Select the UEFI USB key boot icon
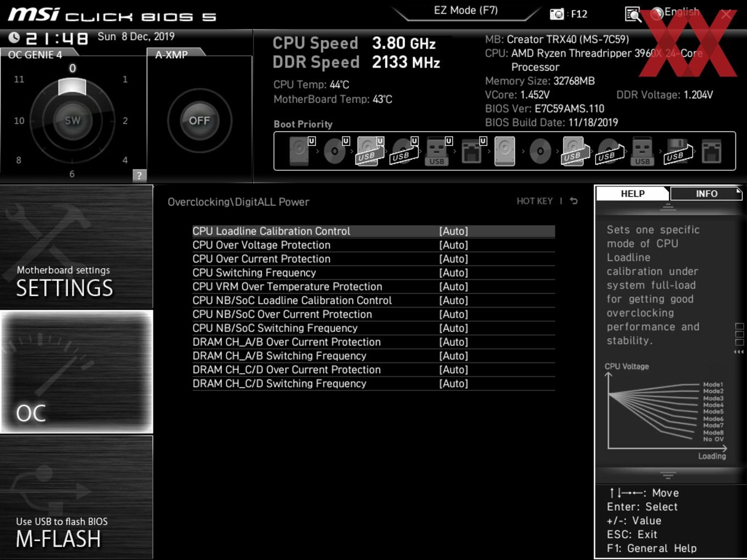The width and height of the screenshot is (747, 560). (438, 151)
